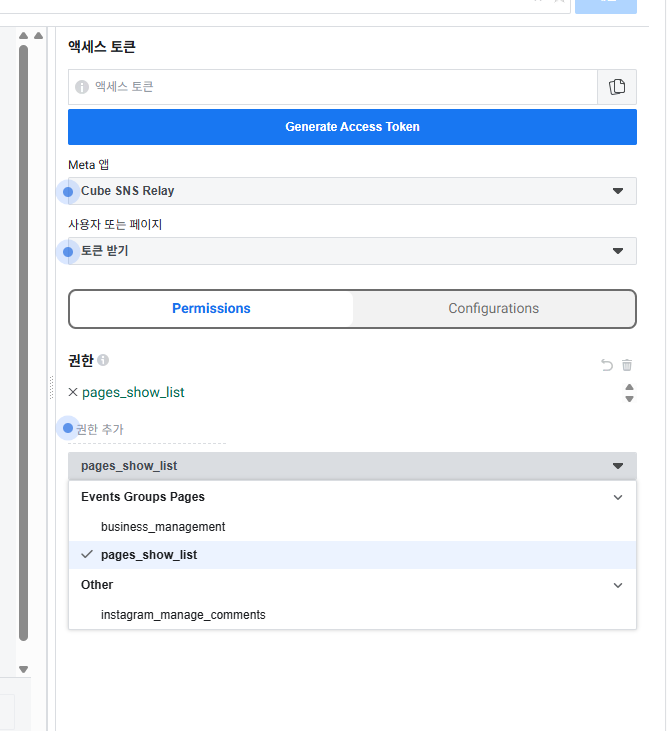Select instagram_manage_comments permission
This screenshot has width=667, height=731.
pyautogui.click(x=352, y=615)
